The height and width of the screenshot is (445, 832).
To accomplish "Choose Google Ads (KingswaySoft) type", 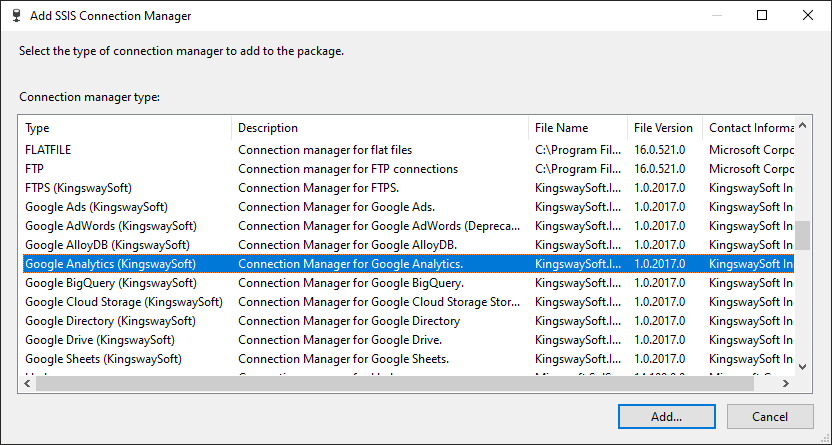I will point(409,207).
